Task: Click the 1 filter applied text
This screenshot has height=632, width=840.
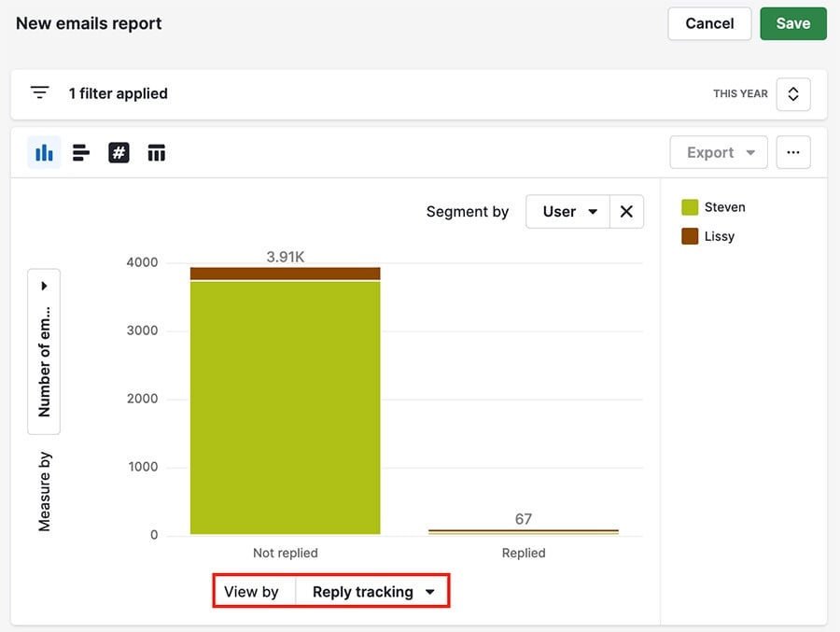Action: (x=119, y=93)
